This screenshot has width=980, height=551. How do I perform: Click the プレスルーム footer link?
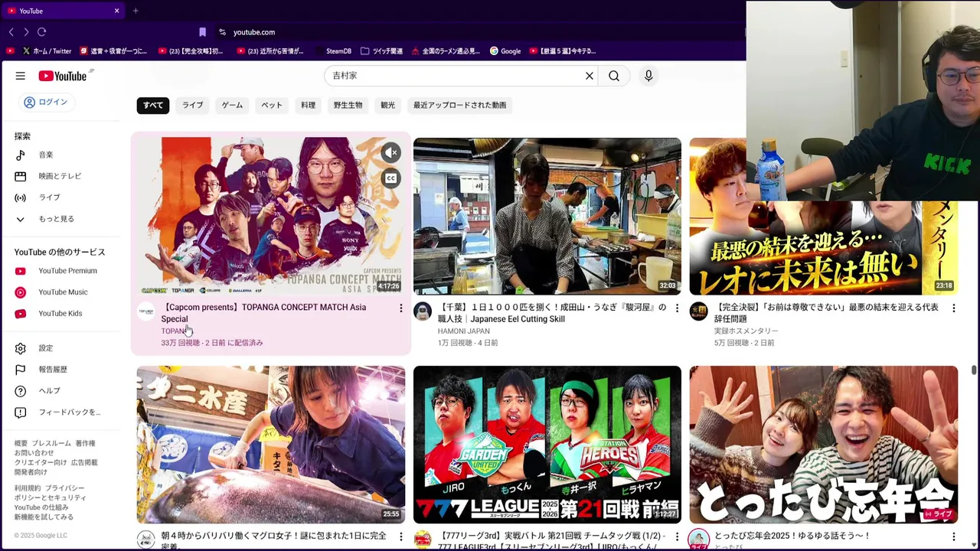pyautogui.click(x=51, y=444)
